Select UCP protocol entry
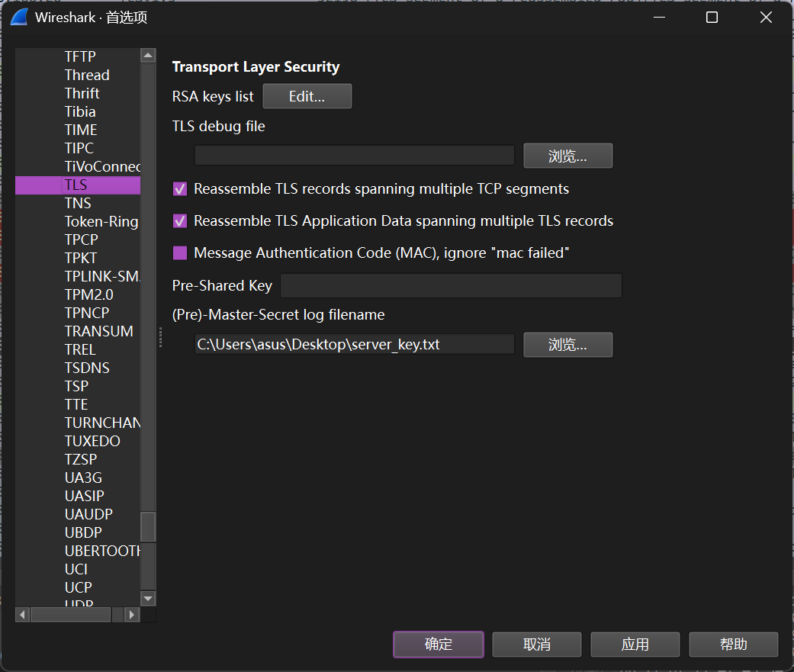This screenshot has height=672, width=794. (x=78, y=587)
